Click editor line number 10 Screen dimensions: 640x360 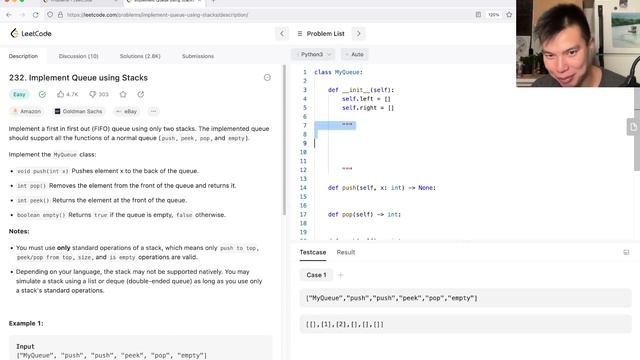(303, 152)
